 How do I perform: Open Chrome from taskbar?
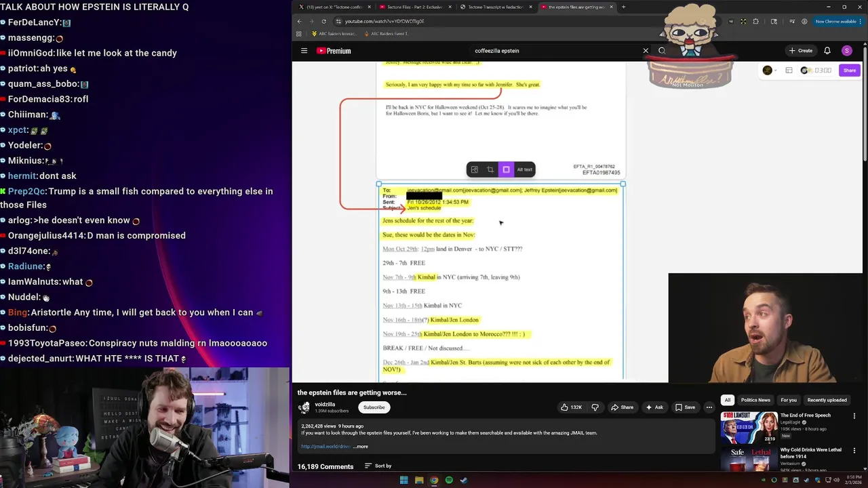click(434, 481)
